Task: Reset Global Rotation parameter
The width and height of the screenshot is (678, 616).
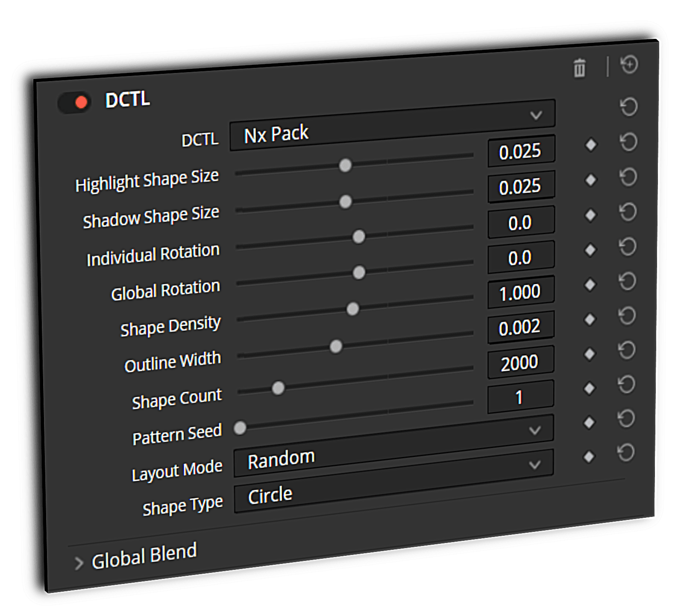Action: pyautogui.click(x=628, y=246)
